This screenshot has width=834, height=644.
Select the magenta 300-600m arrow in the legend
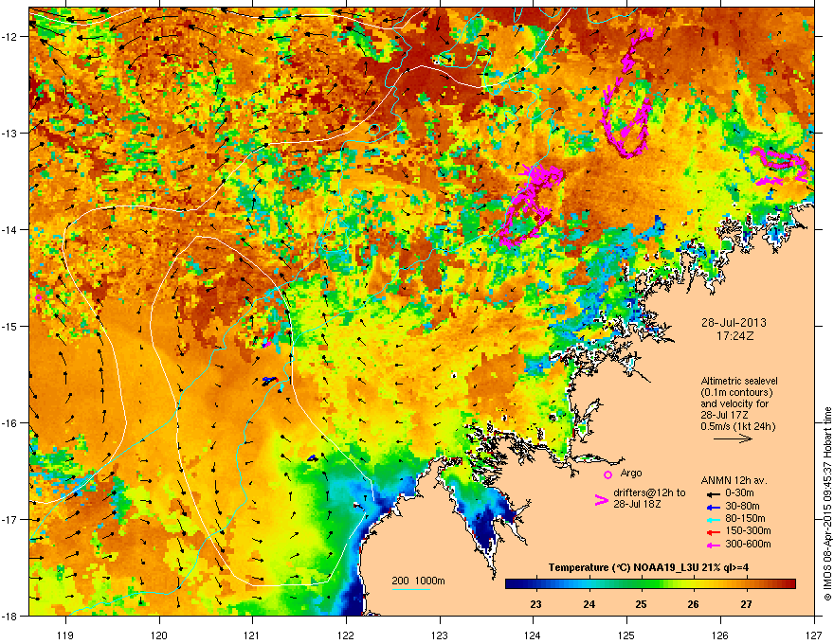coord(712,545)
